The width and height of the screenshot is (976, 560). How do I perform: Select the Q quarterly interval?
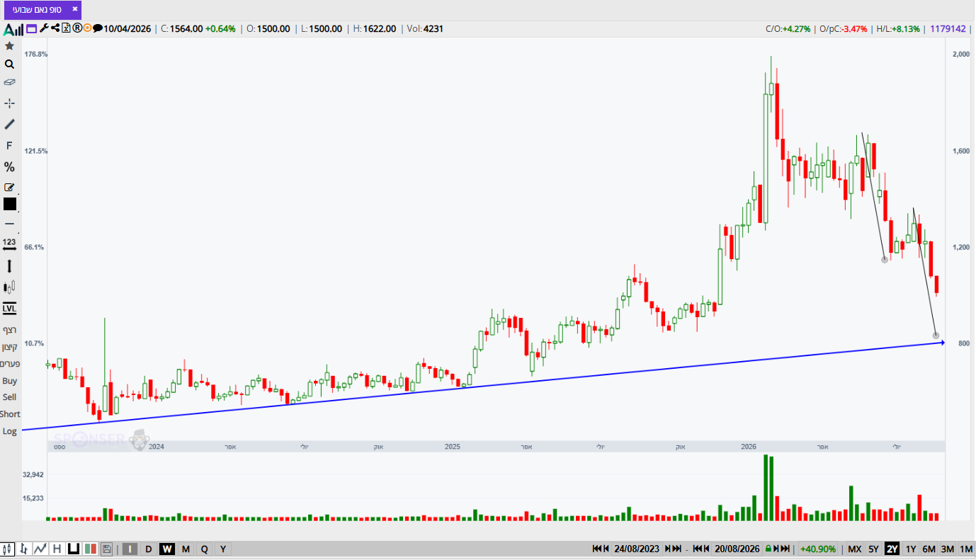click(x=204, y=549)
